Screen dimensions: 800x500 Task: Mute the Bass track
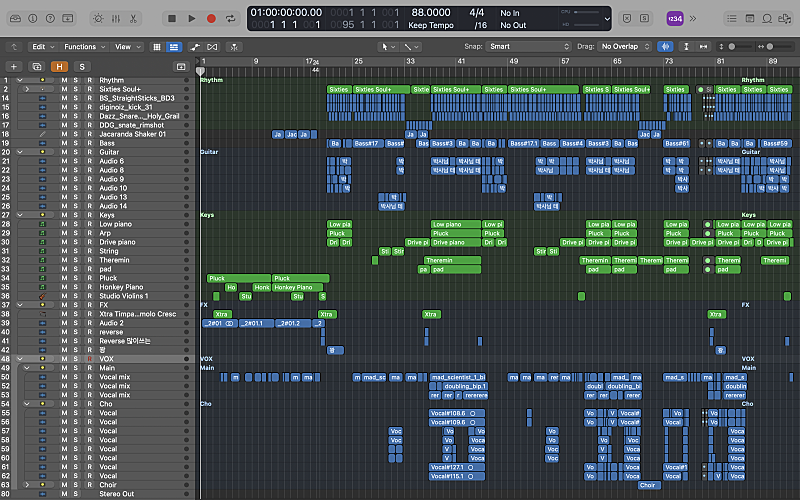[64, 143]
